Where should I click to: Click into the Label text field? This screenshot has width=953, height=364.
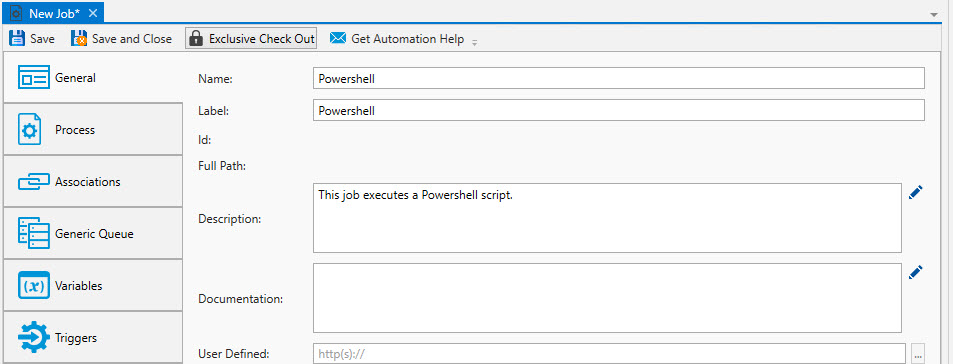click(619, 111)
